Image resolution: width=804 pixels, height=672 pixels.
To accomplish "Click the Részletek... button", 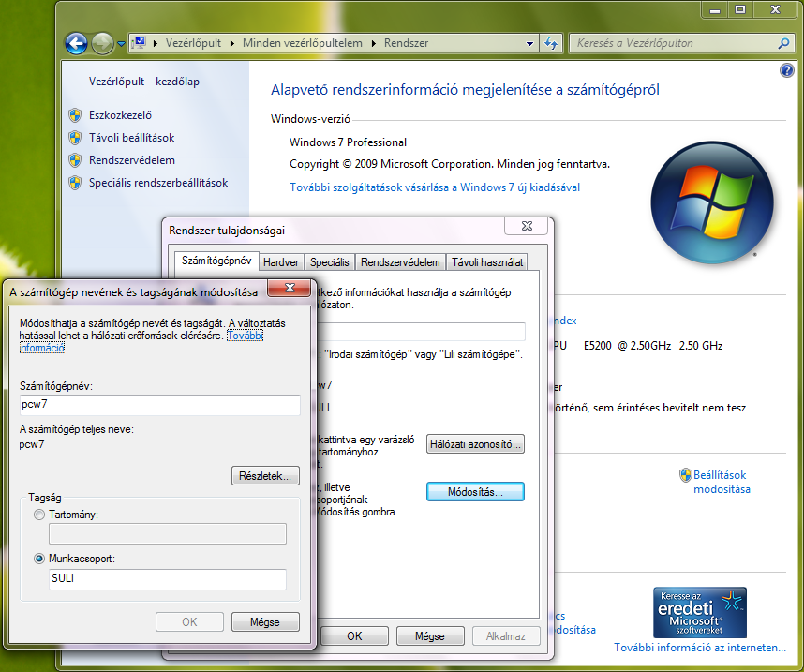I will [265, 476].
